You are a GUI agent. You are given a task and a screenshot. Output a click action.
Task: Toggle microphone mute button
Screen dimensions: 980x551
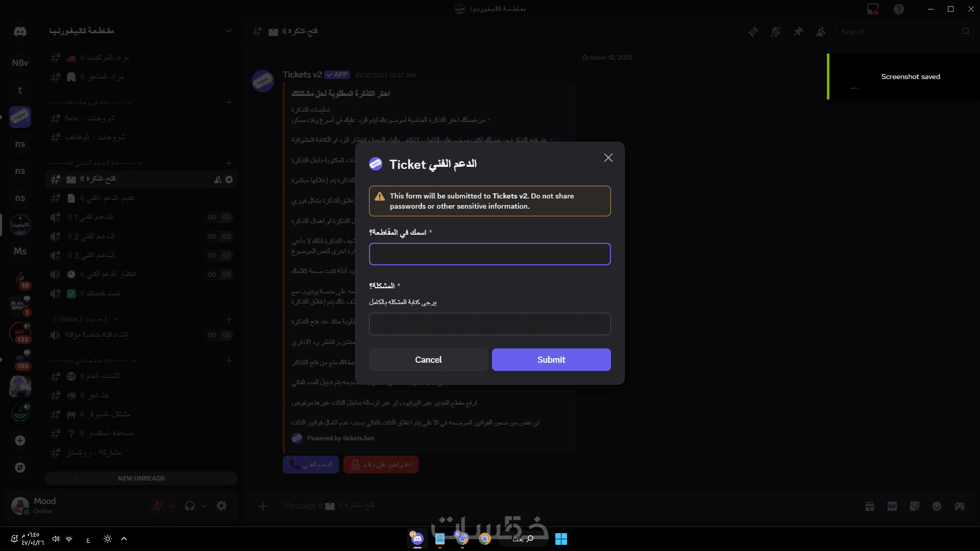(158, 506)
